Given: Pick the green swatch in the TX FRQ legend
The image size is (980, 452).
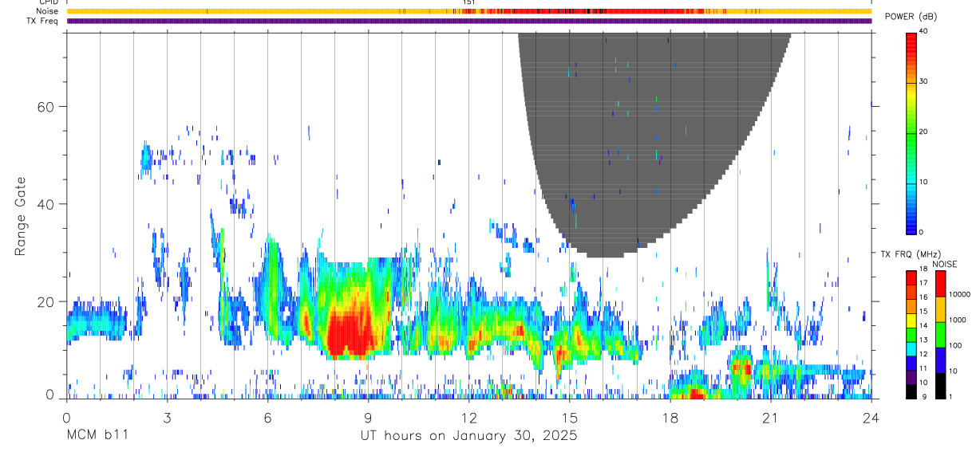Looking at the screenshot, I should (x=911, y=335).
